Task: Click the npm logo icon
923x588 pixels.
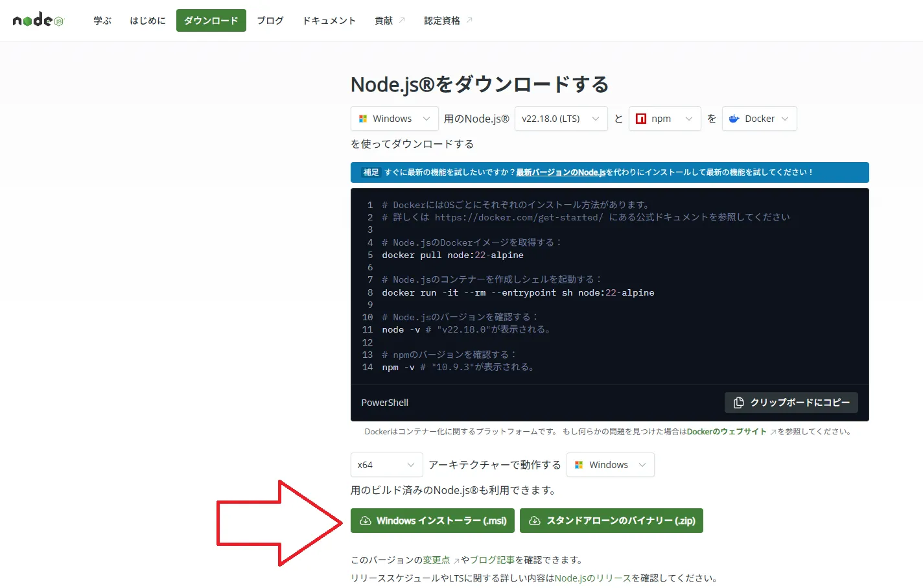Action: coord(641,119)
